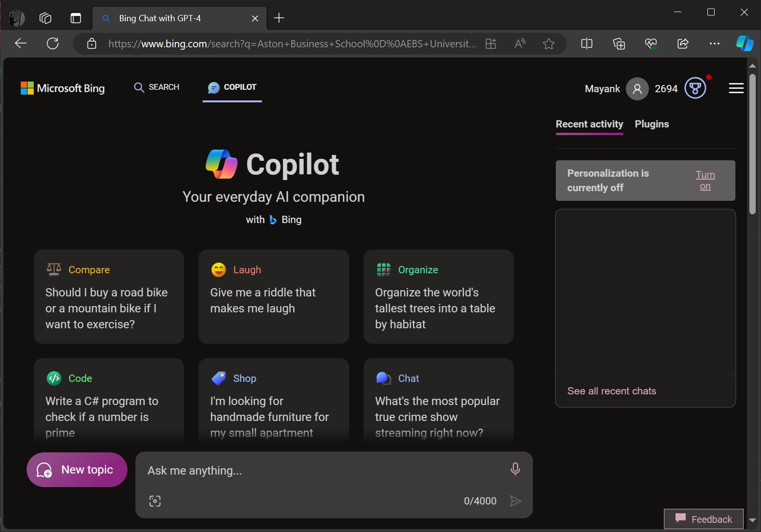Screen dimensions: 761x532
Task: Click the Share icon in toolbar
Action: tap(683, 44)
